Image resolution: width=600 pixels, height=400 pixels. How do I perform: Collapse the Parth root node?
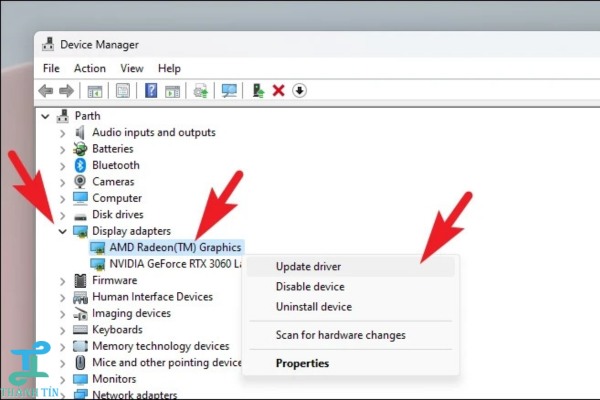48,116
